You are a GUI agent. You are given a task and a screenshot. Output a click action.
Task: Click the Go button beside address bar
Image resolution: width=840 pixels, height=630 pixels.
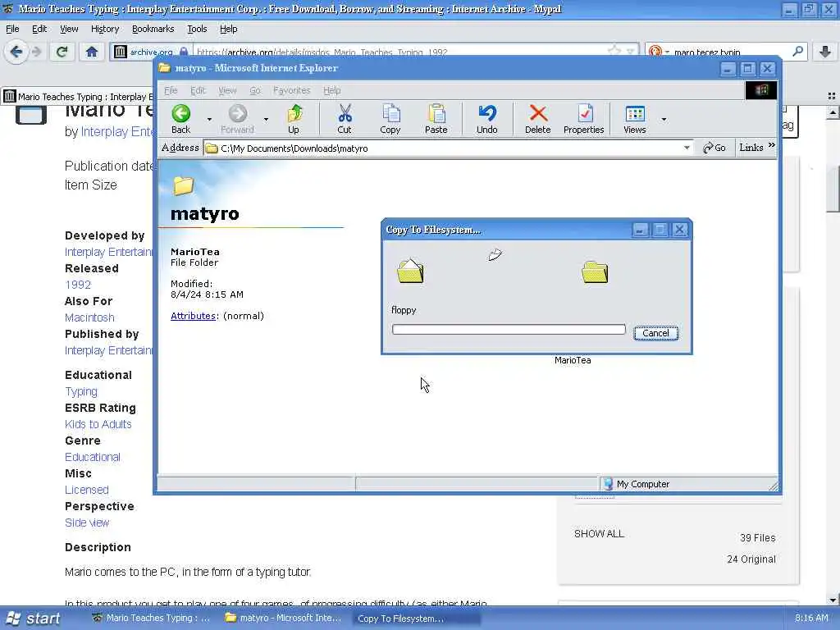pyautogui.click(x=714, y=148)
